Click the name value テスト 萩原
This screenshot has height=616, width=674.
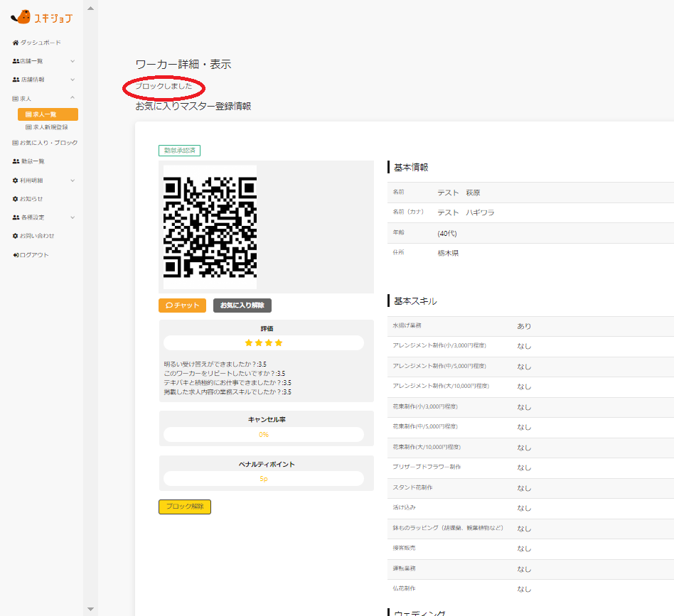[x=459, y=193]
